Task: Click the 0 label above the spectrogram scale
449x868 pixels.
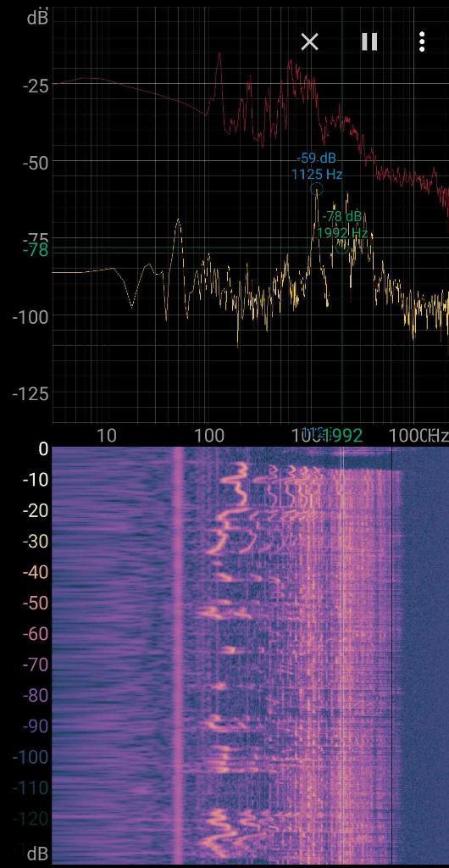Action: (x=43, y=449)
